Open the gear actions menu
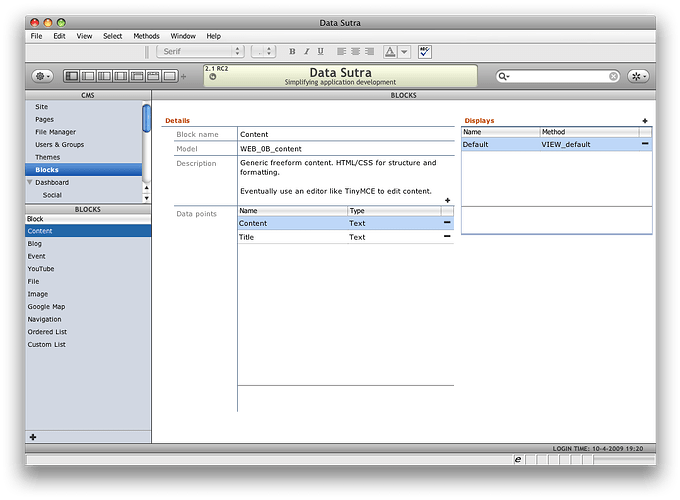Viewport: 680px width, 500px height. click(x=42, y=76)
